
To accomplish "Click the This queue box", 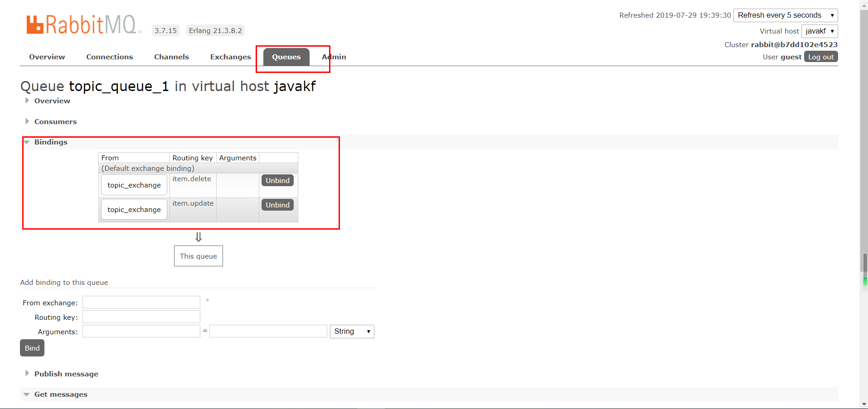I will [x=199, y=256].
